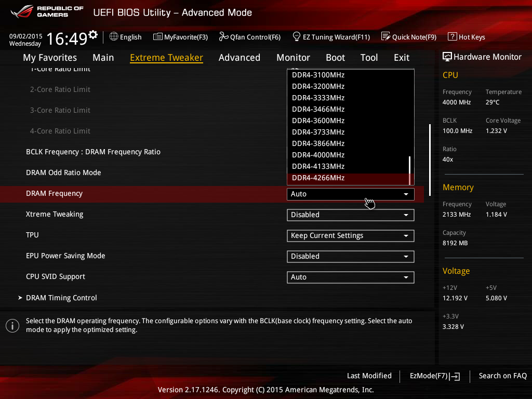Click the globe language icon

pos(114,36)
